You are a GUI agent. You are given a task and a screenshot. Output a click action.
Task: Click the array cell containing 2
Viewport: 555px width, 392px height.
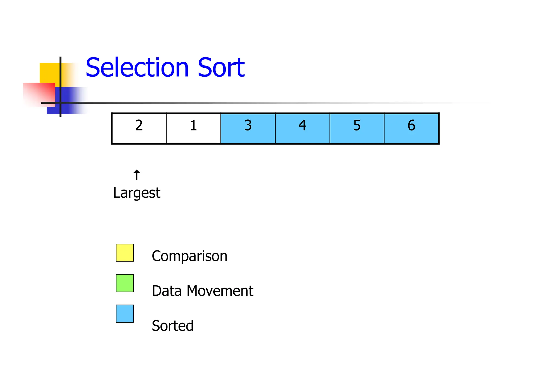(139, 128)
